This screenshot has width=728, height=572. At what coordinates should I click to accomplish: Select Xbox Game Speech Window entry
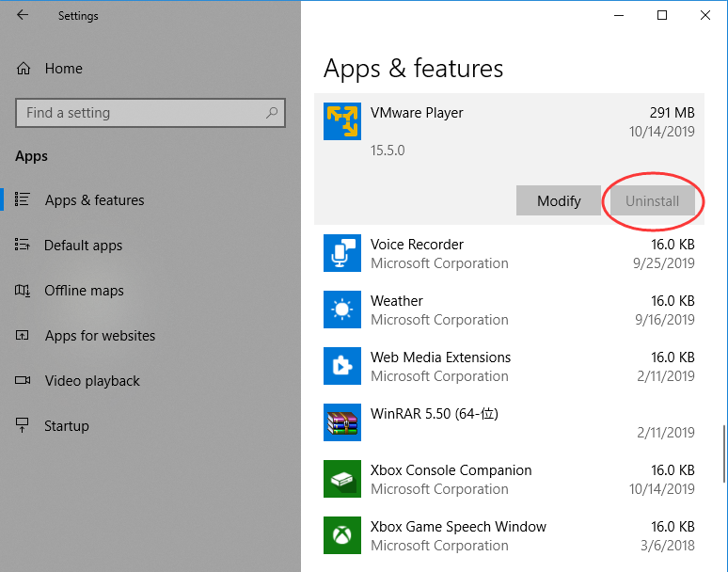[x=510, y=535]
